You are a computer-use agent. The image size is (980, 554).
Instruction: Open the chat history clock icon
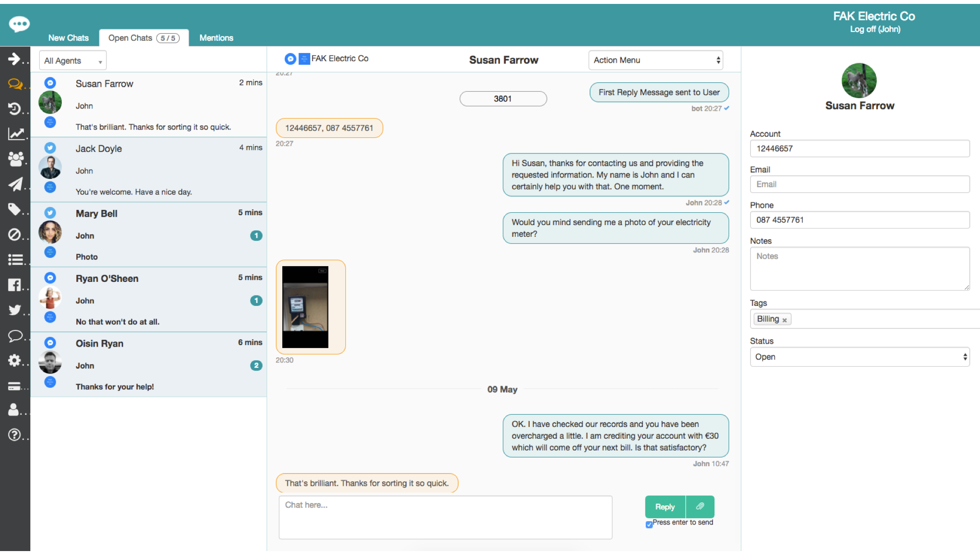point(15,109)
